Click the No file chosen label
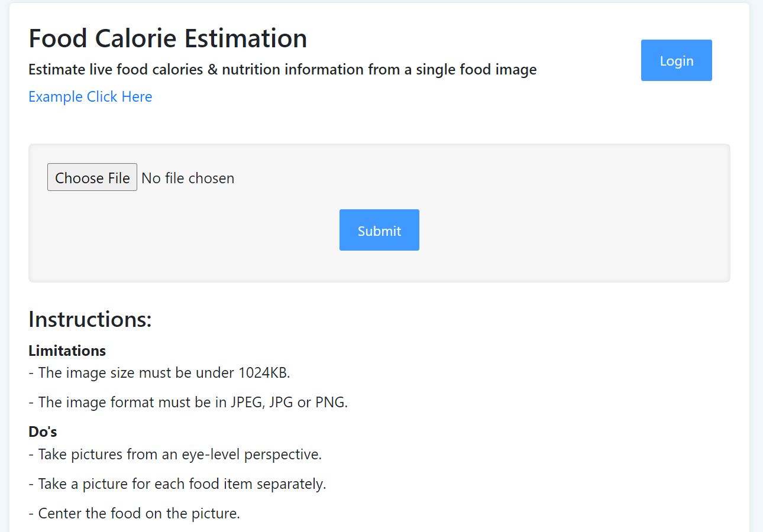The height and width of the screenshot is (532, 763). click(x=188, y=178)
